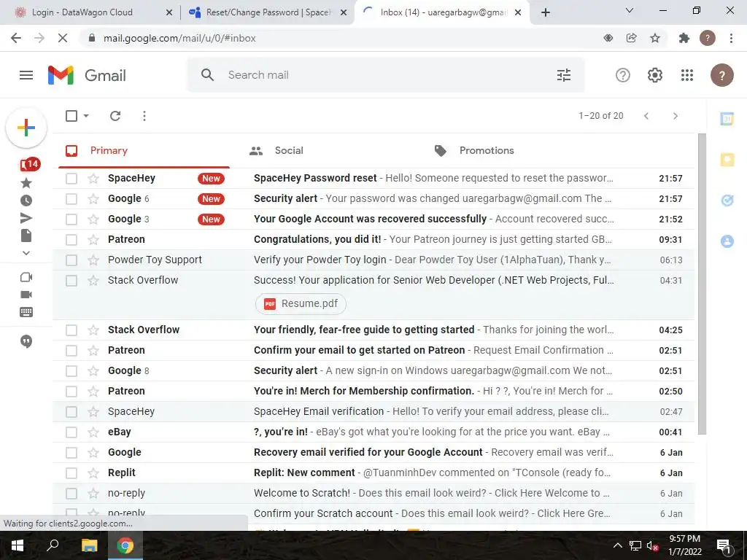Open the Keep notes side panel icon
The width and height of the screenshot is (747, 560).
point(727,160)
